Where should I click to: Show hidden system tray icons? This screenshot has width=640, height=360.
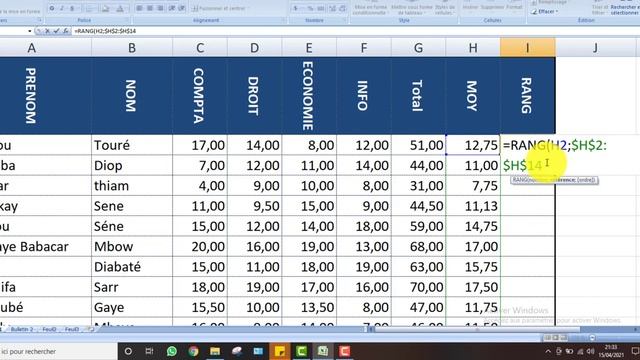click(548, 351)
